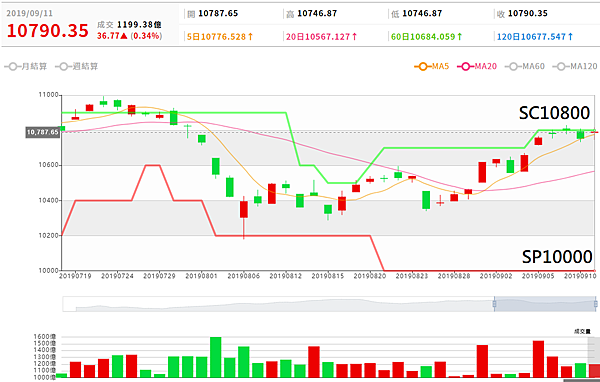
Task: Click the right handle of range navigator
Action: click(595, 304)
